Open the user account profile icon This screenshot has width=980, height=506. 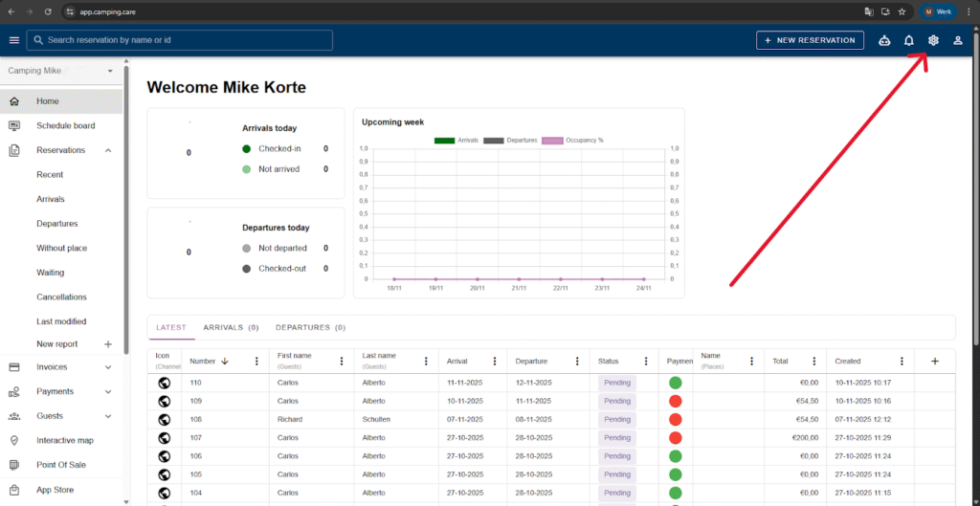(957, 40)
